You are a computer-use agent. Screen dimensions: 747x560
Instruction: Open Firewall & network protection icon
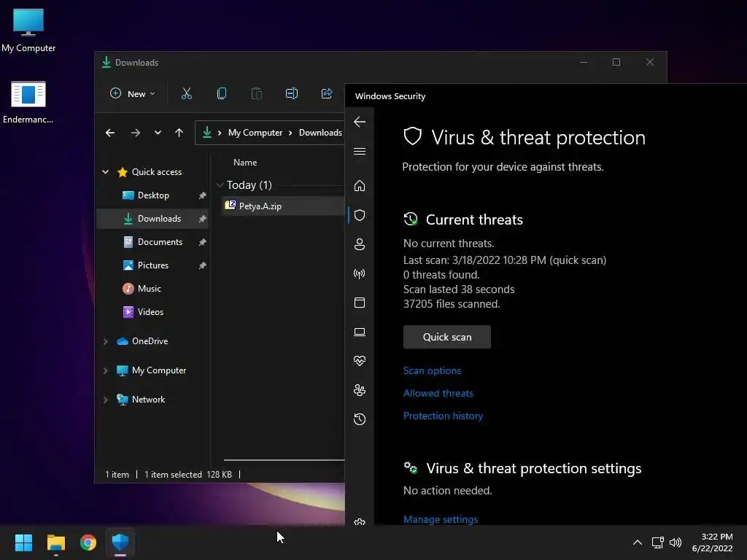tap(360, 274)
